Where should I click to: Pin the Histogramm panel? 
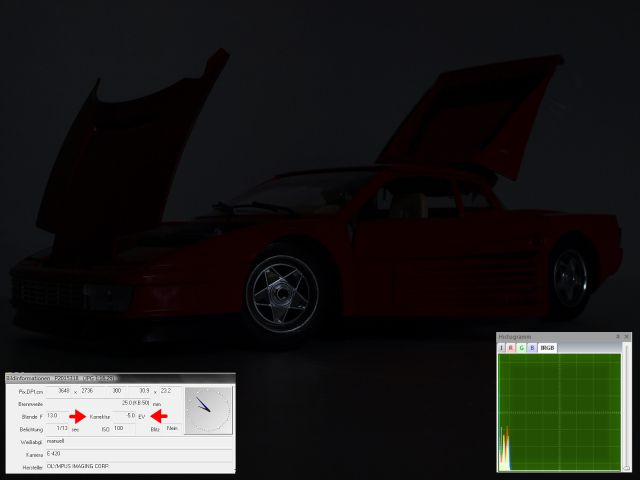pos(619,337)
